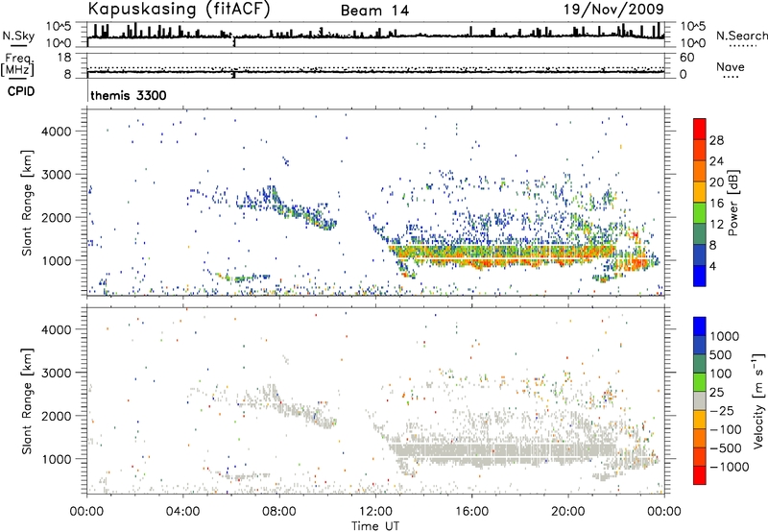Click the '08:00' time axis tick
Screen dimensions: 768x532
pos(278,512)
